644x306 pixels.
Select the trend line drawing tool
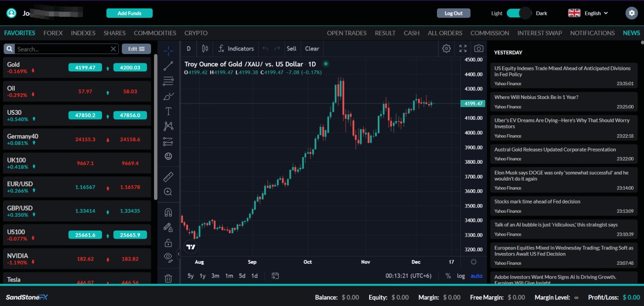[x=168, y=66]
